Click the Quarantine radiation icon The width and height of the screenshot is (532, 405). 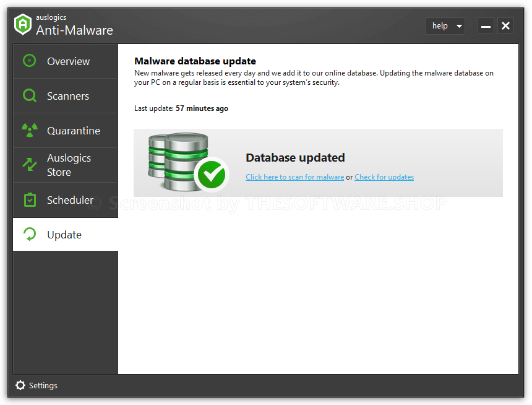point(30,130)
